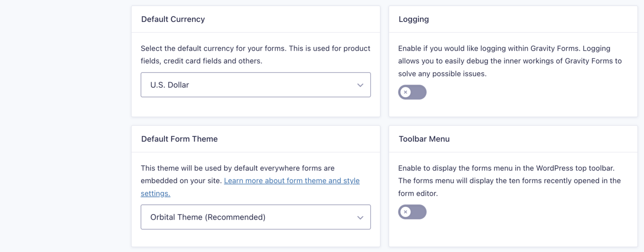Viewport: 644px width, 252px height.
Task: Open the form theme and style settings link
Action: pos(292,180)
